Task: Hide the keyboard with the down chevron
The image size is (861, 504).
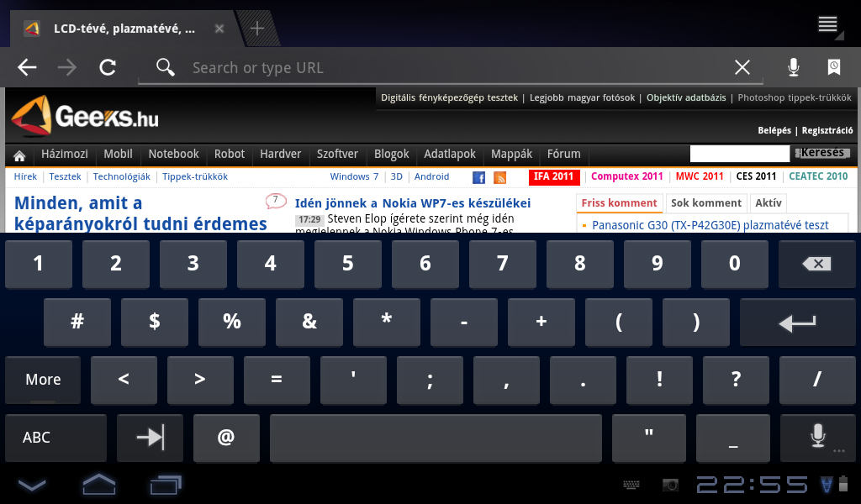Action: point(32,485)
